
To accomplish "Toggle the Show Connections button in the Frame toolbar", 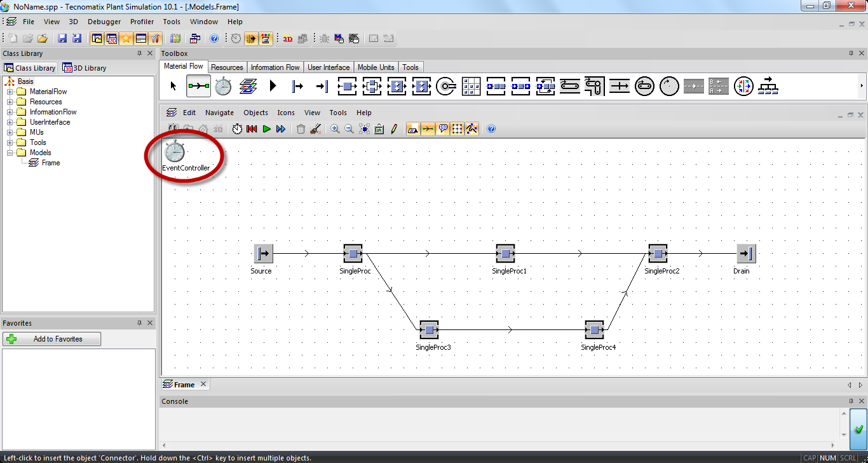I will tap(428, 129).
